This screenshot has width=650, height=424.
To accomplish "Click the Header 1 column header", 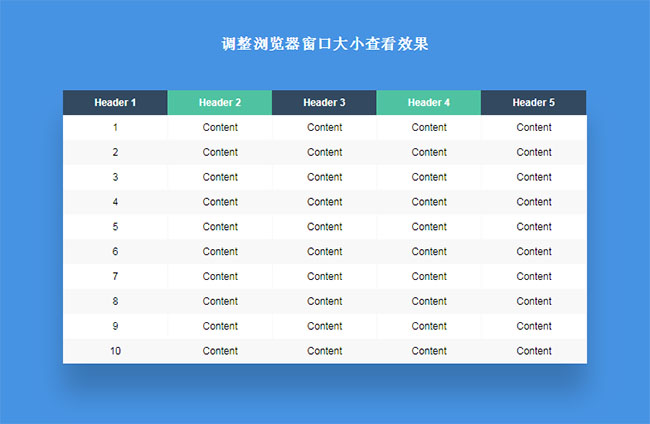I will point(115,102).
